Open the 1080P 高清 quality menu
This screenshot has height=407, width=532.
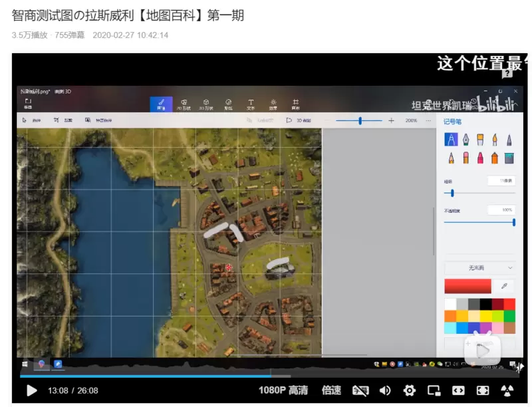tap(283, 390)
